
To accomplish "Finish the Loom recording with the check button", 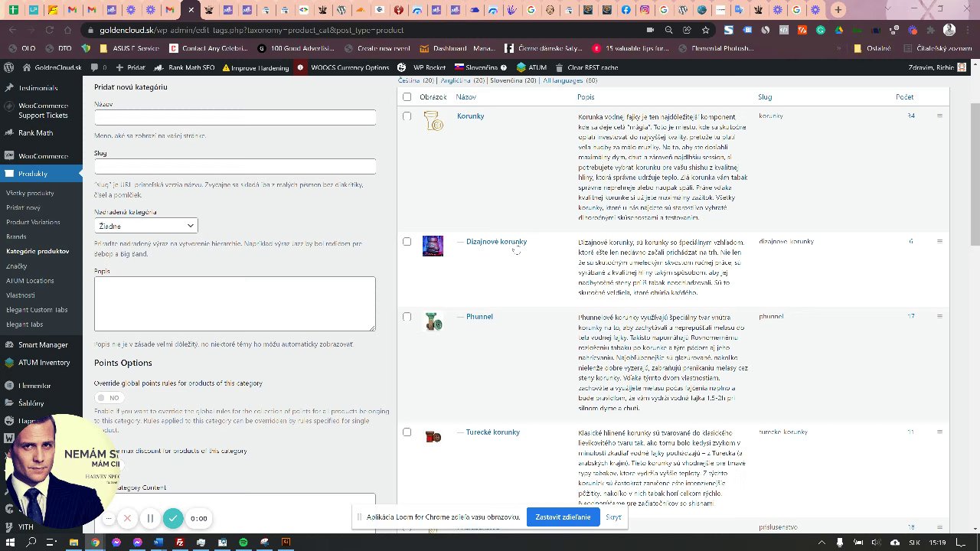I will coord(173,518).
